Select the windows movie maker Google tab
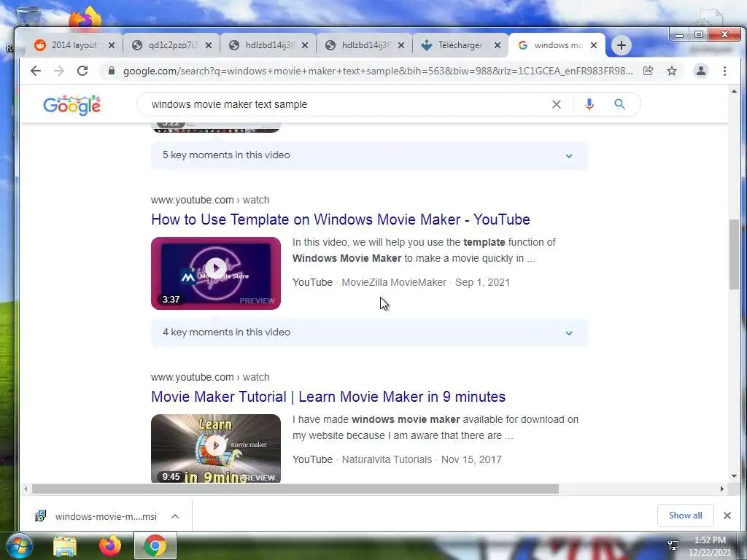 (x=557, y=45)
